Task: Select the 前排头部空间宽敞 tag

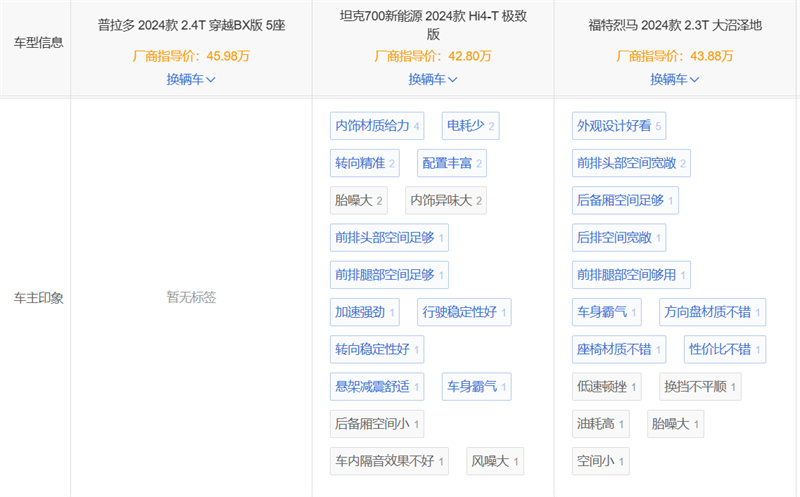Action: coord(631,163)
